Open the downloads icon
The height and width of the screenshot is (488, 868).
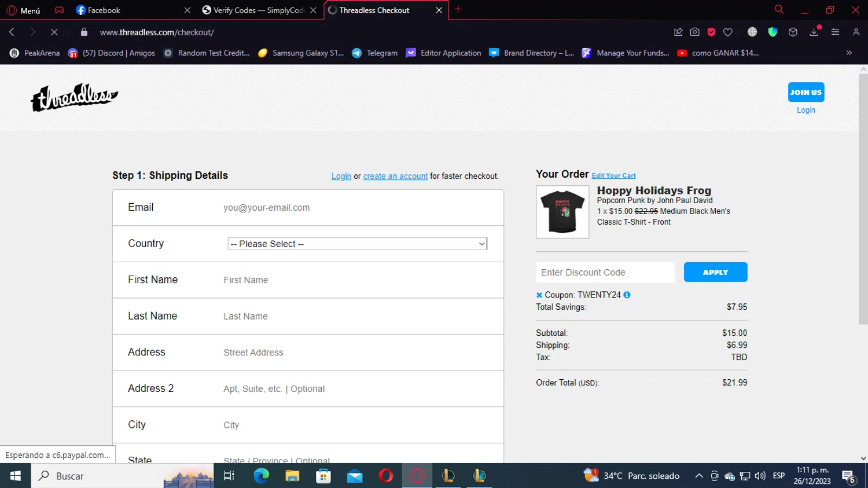pos(814,32)
